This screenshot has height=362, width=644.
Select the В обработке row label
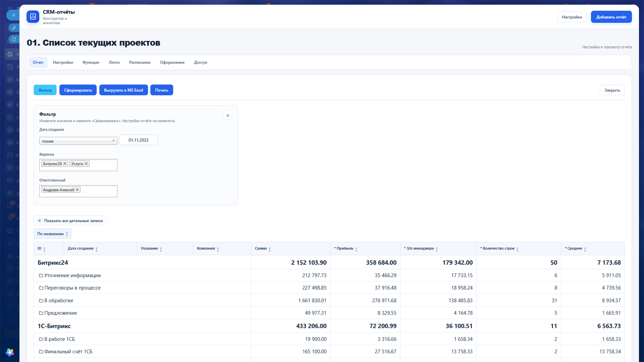click(x=59, y=301)
